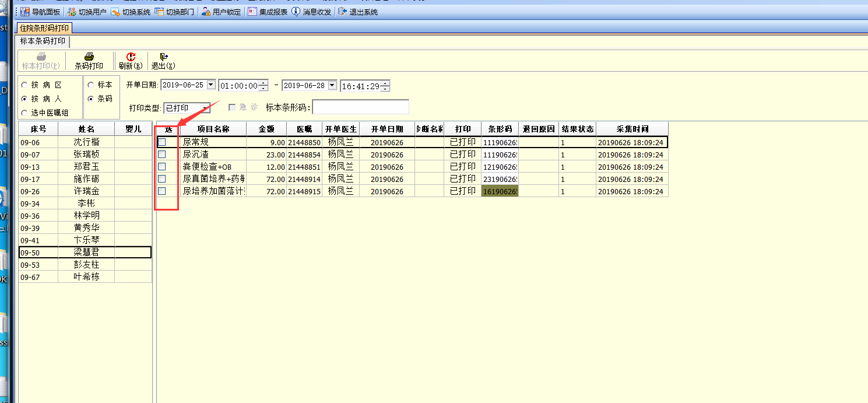Increase the start time 01:00:00 spinner
This screenshot has height=403, width=868.
pyautogui.click(x=263, y=83)
